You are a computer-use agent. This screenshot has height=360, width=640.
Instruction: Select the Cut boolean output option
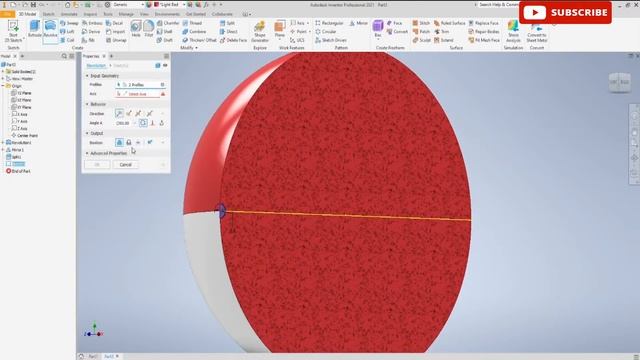[129, 142]
